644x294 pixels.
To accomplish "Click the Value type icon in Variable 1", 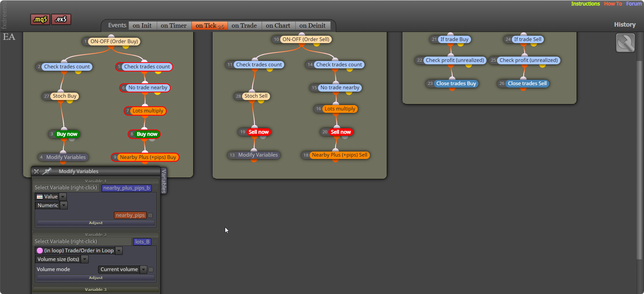I will click(x=40, y=197).
